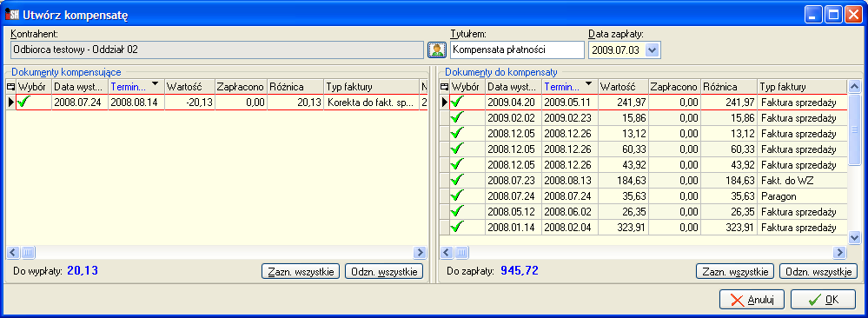
Task: Click Wartość header in right table
Action: pyautogui.click(x=623, y=86)
